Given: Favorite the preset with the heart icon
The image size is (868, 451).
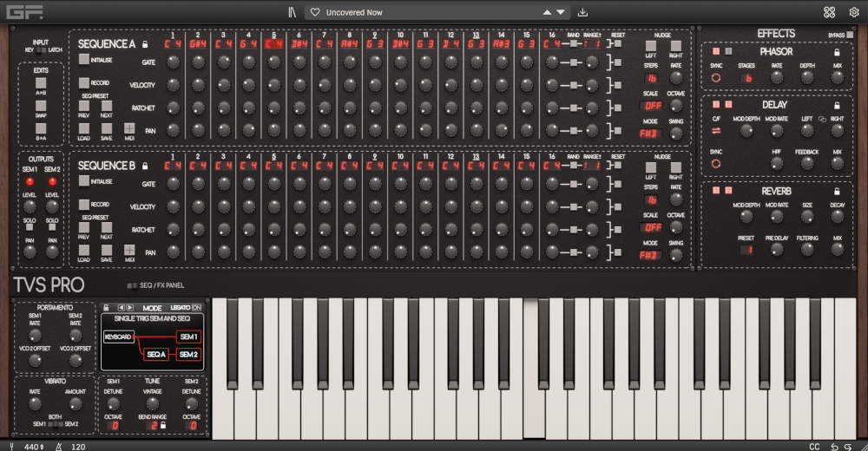Looking at the screenshot, I should [315, 12].
